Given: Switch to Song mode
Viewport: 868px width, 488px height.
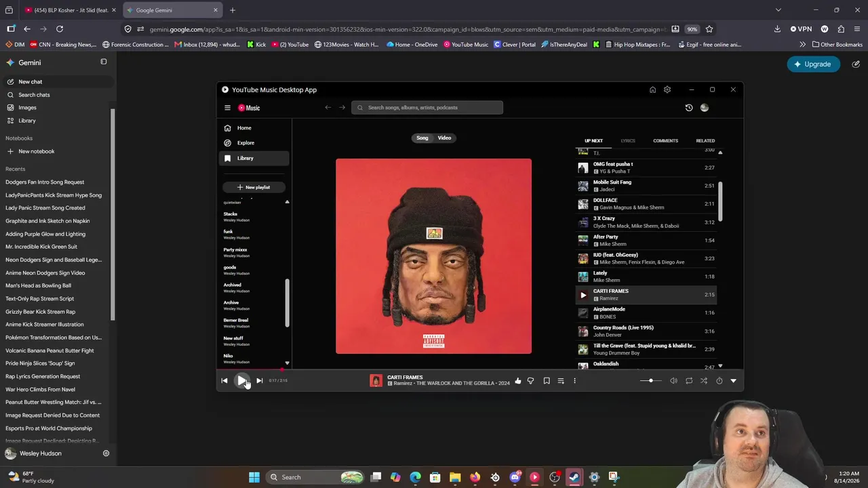Looking at the screenshot, I should 422,138.
